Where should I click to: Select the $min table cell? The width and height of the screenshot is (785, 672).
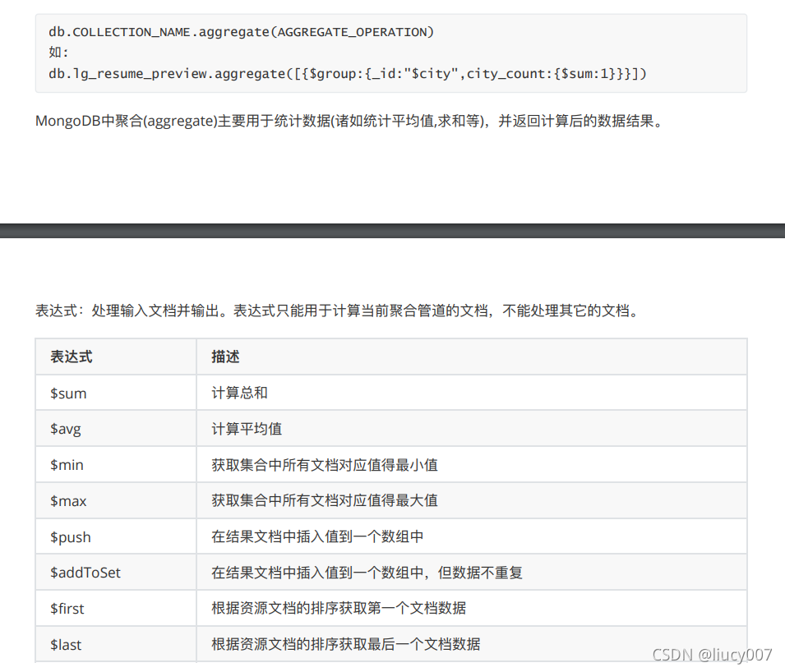pyautogui.click(x=116, y=465)
